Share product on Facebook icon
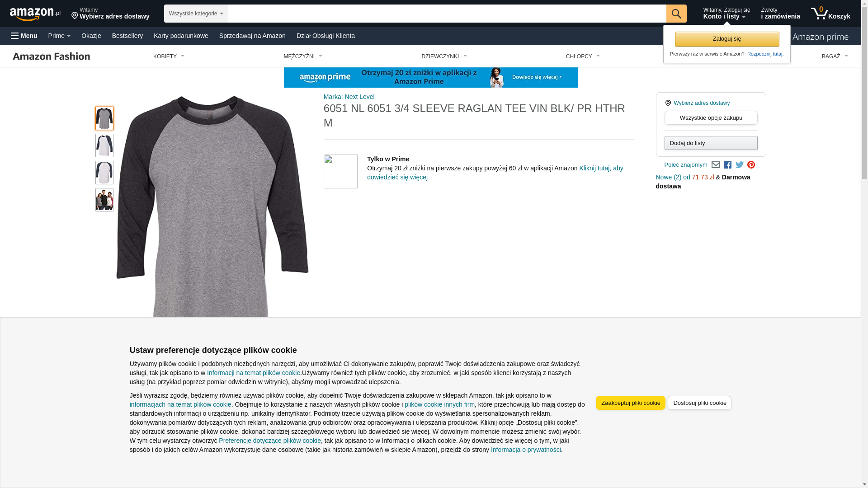The width and height of the screenshot is (868, 488). pyautogui.click(x=727, y=165)
